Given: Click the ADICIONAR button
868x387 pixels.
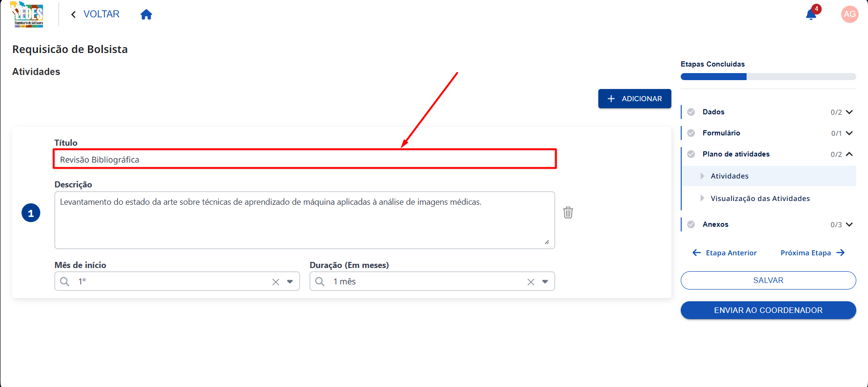Looking at the screenshot, I should pos(635,99).
